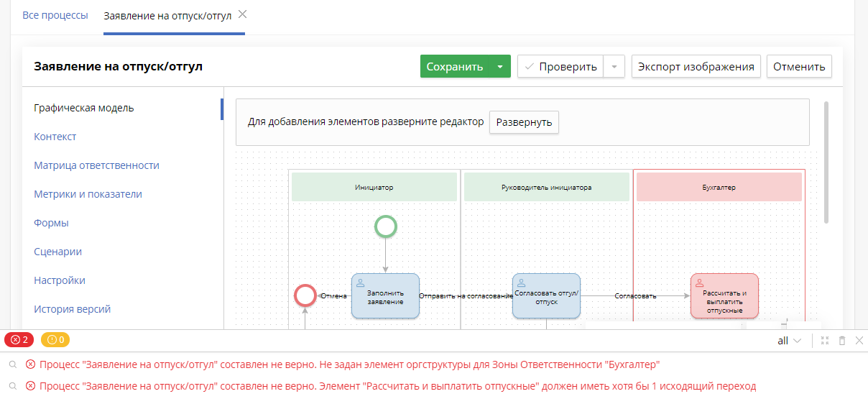Open Матрица ответственности section
Viewport: 868px width, 404px height.
[x=96, y=165]
